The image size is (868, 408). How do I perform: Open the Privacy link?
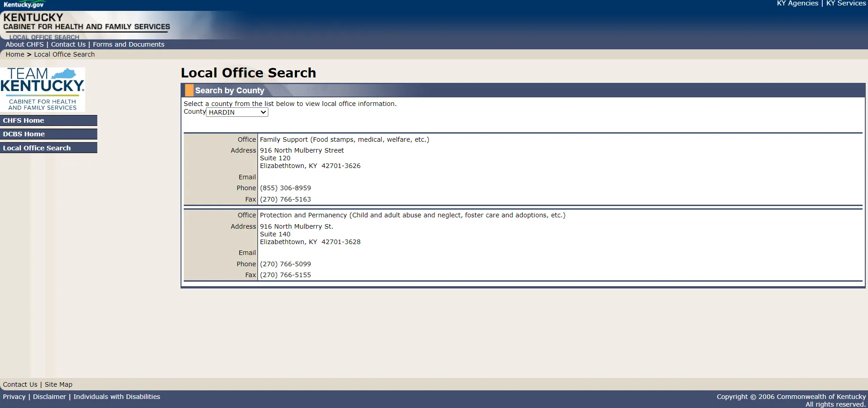pyautogui.click(x=14, y=397)
